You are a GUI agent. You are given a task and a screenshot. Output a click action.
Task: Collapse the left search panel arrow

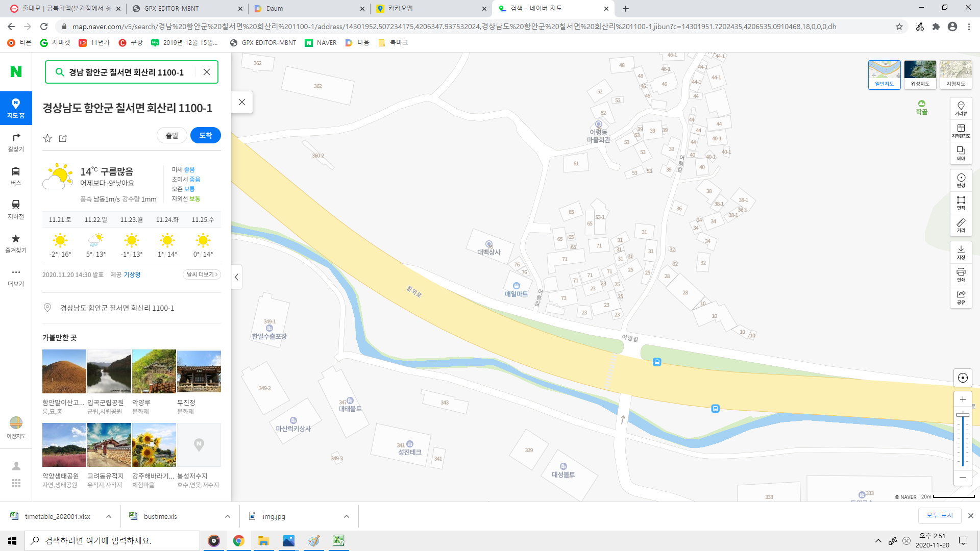pos(236,277)
